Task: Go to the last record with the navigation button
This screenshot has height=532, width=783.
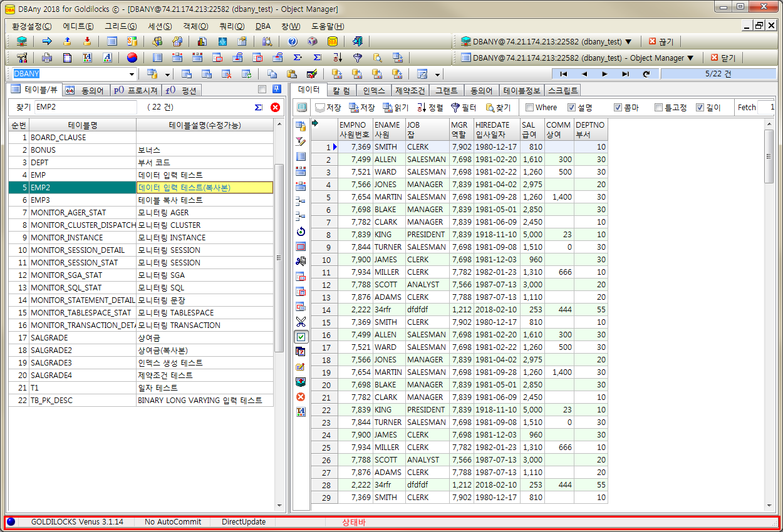Action: point(625,74)
